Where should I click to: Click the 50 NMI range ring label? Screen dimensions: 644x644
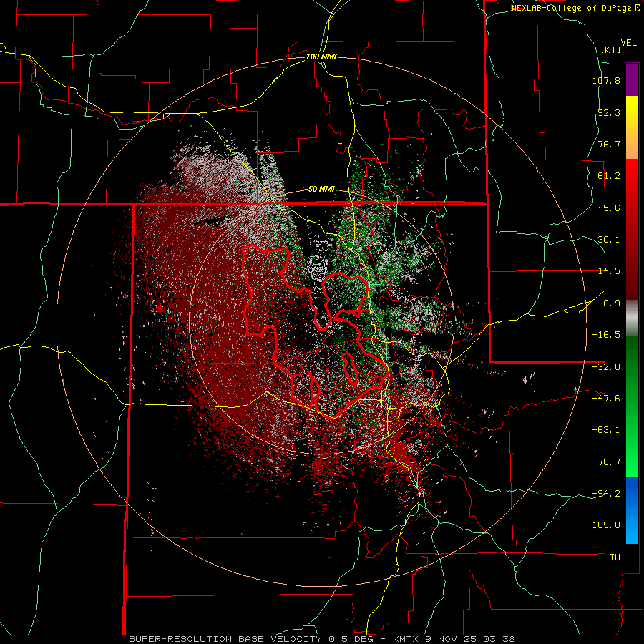321,190
